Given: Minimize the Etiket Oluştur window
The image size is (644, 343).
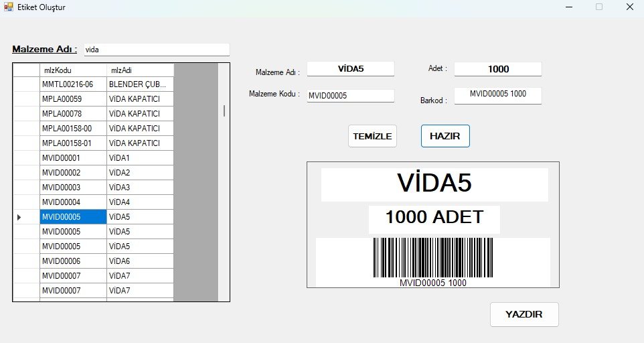Looking at the screenshot, I should point(569,7).
